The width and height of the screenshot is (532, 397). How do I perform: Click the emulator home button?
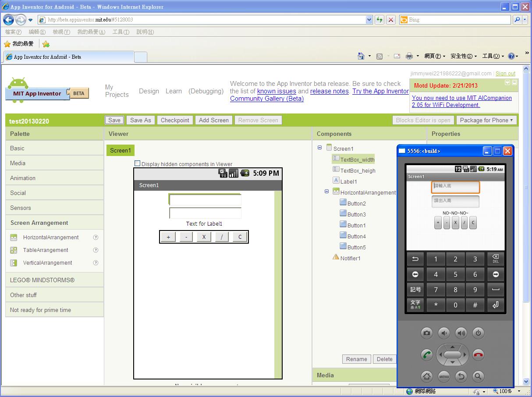pos(427,376)
